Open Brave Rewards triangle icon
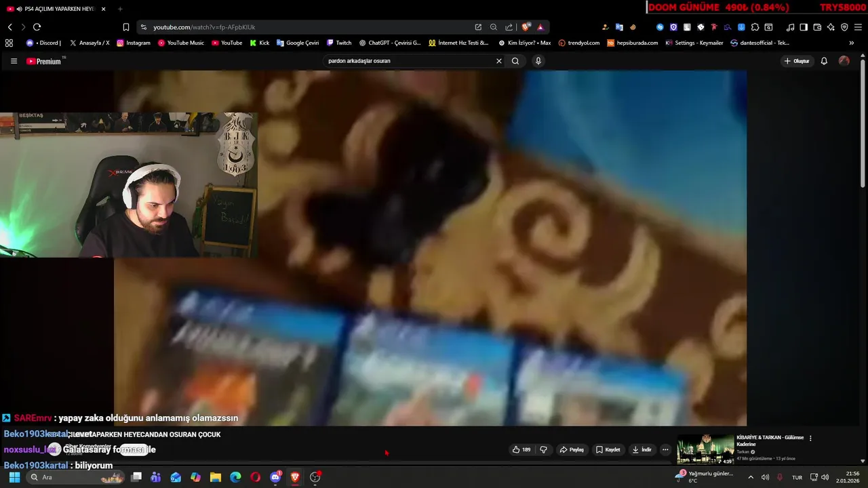The image size is (868, 488). tap(540, 27)
